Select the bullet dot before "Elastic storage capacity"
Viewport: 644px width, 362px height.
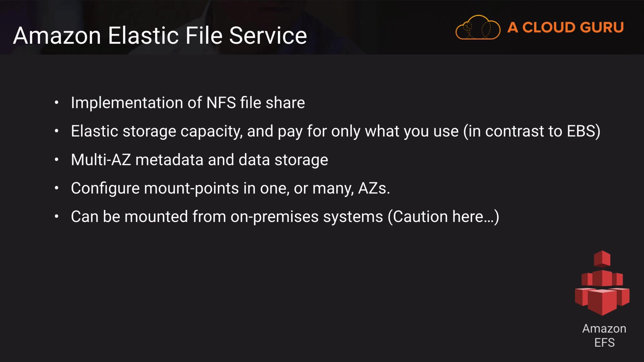coord(57,131)
